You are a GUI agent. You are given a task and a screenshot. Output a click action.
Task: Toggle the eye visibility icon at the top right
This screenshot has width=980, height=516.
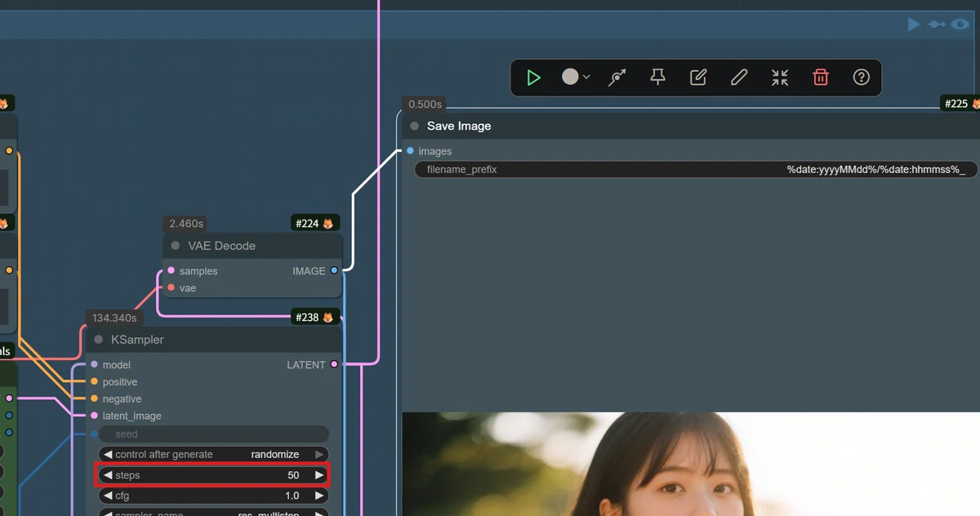(960, 24)
